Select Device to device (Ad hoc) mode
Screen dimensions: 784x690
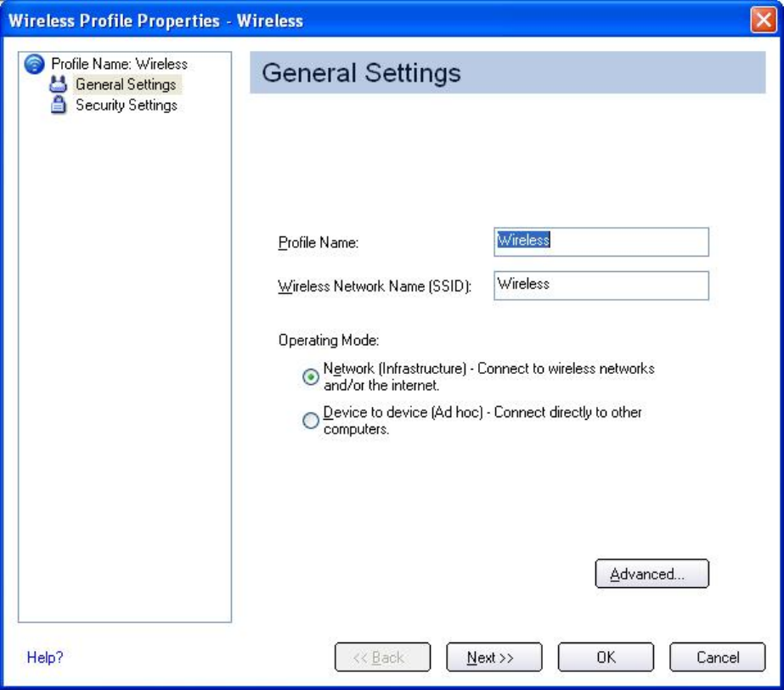(x=311, y=421)
